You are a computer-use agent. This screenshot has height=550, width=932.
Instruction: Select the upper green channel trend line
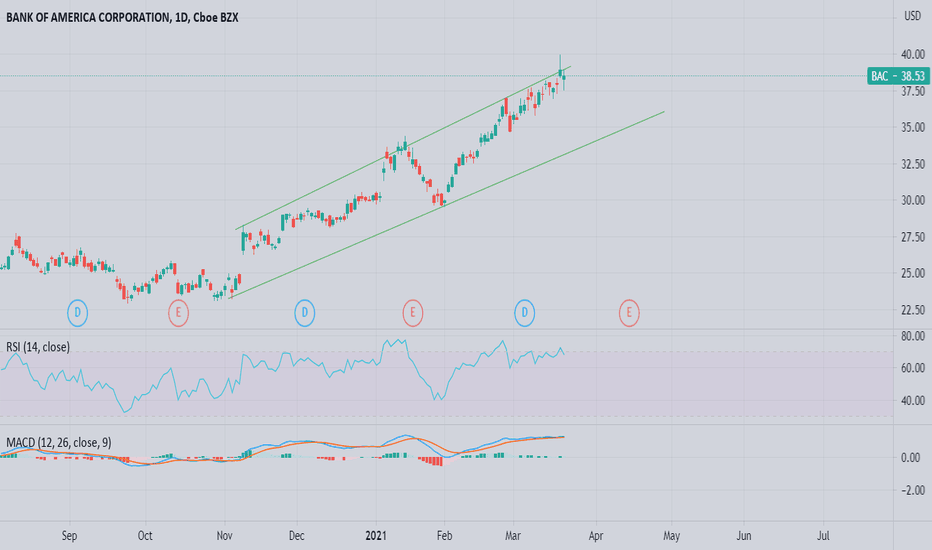click(x=403, y=147)
